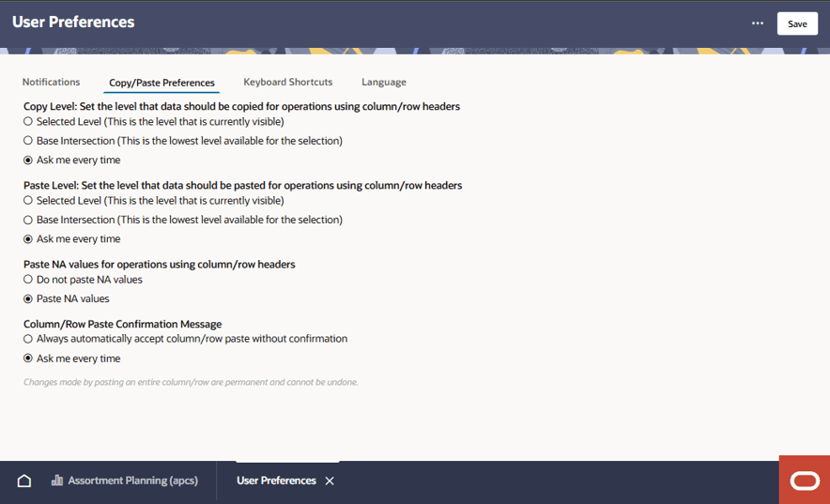Click the User Preferences page title

[x=73, y=22]
